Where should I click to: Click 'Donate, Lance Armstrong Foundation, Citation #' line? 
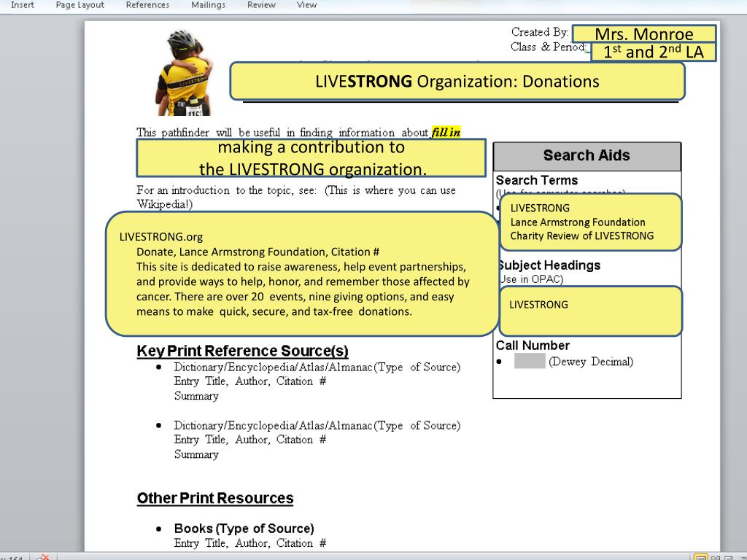click(258, 252)
